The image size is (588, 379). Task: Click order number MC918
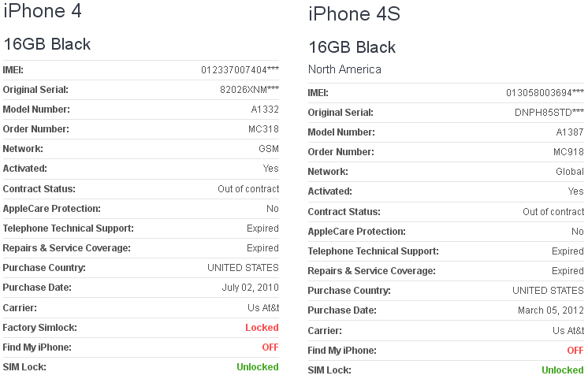point(568,152)
